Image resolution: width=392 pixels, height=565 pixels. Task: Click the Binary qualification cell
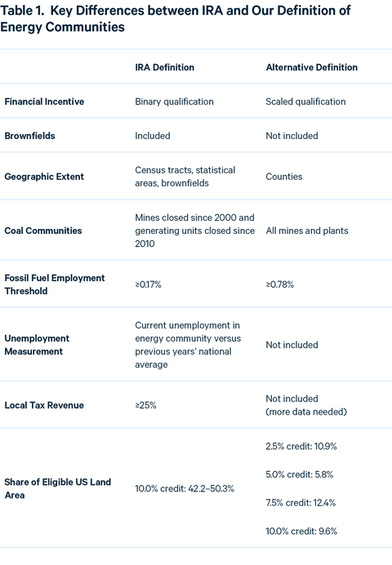pos(174,101)
